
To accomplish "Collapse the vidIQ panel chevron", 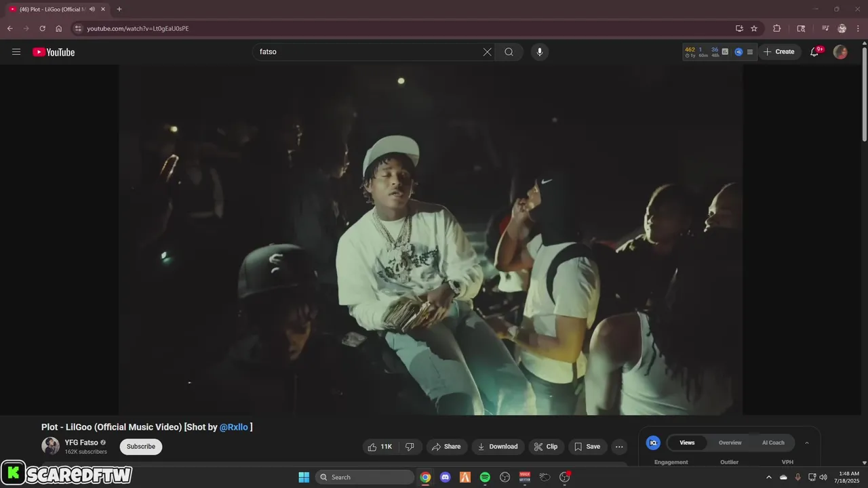I will click(x=807, y=443).
